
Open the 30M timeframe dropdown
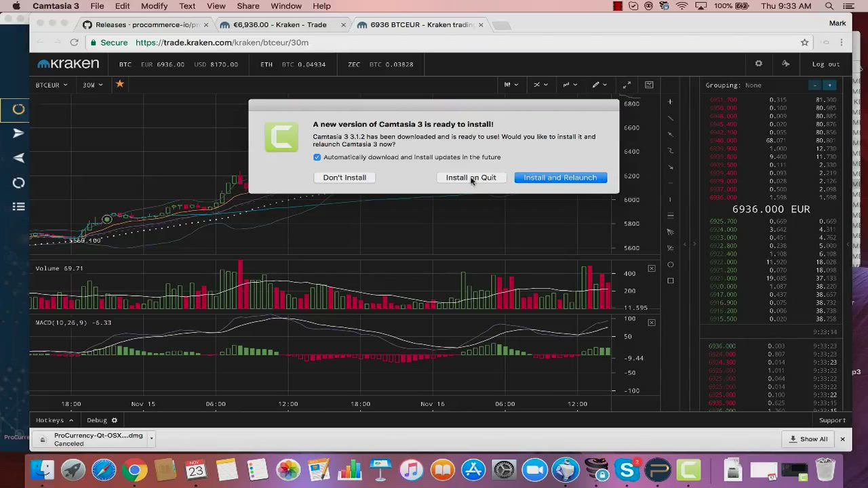[92, 85]
